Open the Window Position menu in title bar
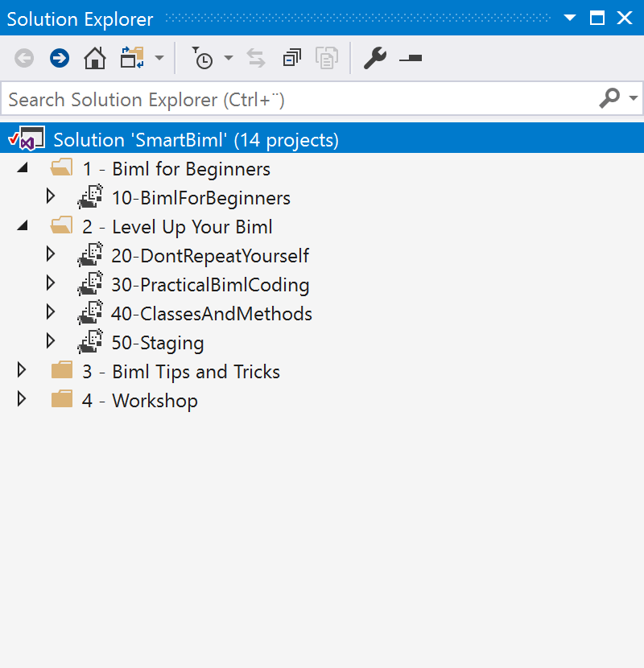This screenshot has width=644, height=668. (x=570, y=18)
